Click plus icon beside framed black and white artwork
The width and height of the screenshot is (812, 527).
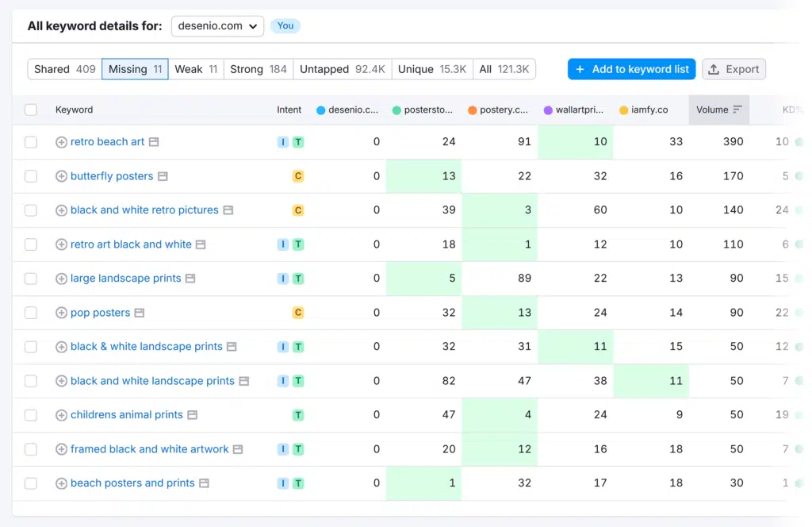pos(61,449)
